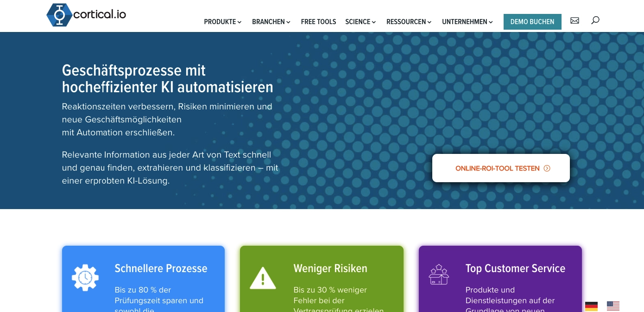This screenshot has height=312, width=644.
Task: Click the gear clock icon in Schnellere Prozesse
Action: 85,277
